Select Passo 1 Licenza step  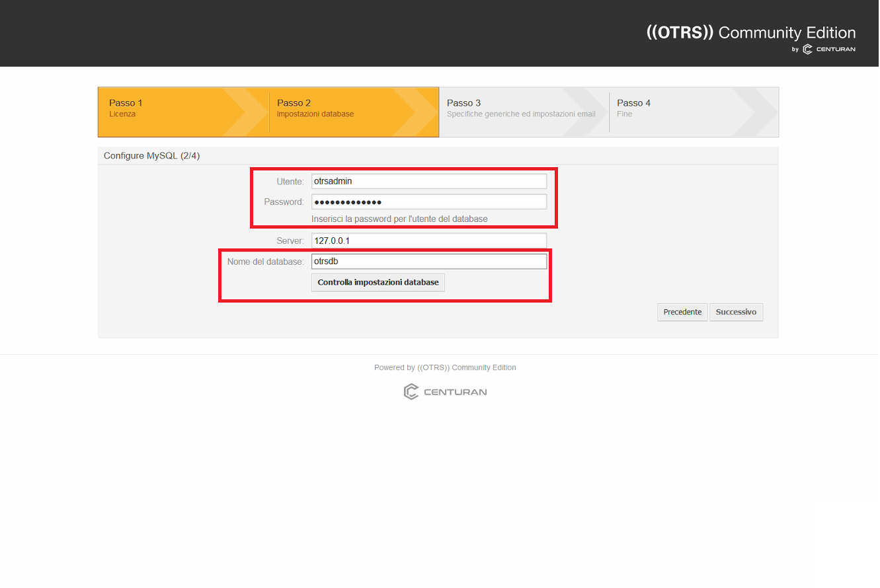pyautogui.click(x=183, y=112)
